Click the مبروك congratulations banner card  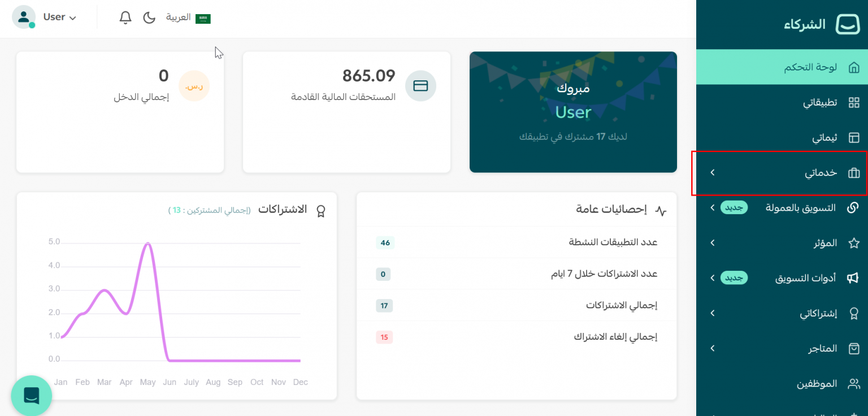click(573, 112)
